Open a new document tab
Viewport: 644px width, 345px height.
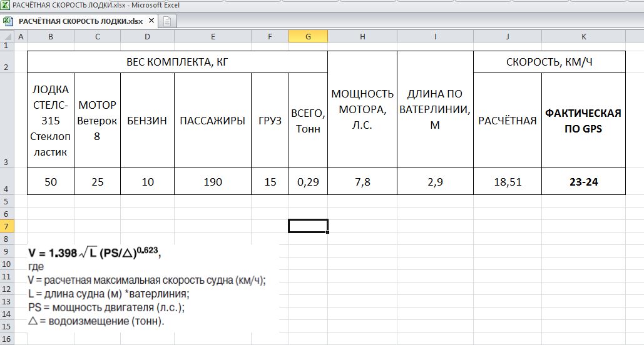[x=167, y=21]
